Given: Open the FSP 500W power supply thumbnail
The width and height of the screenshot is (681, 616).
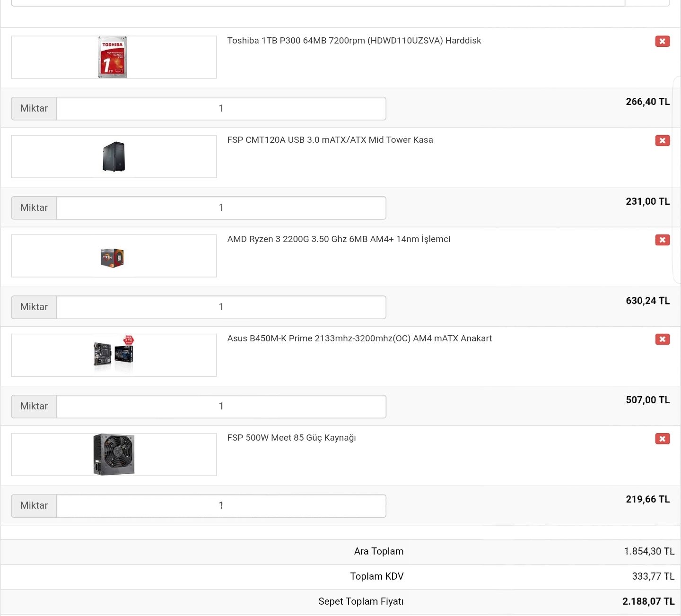Looking at the screenshot, I should pyautogui.click(x=113, y=454).
